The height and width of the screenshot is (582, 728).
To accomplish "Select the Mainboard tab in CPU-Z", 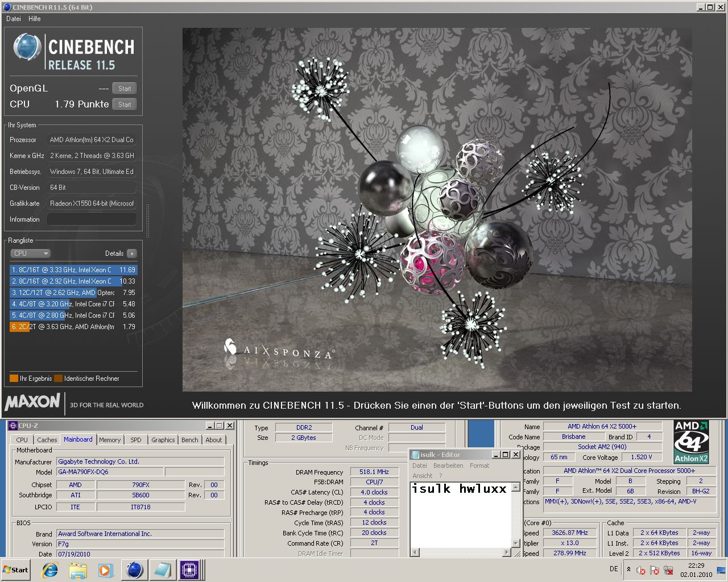I will [x=78, y=439].
